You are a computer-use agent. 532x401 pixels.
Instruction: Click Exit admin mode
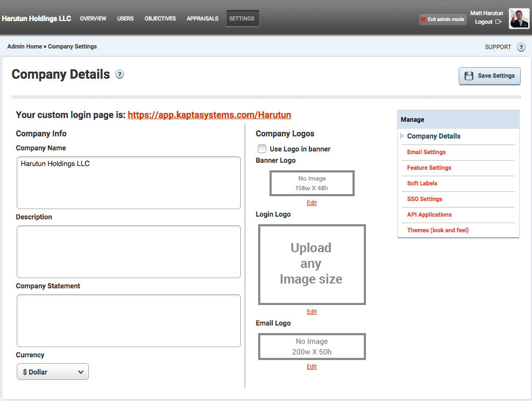[443, 19]
